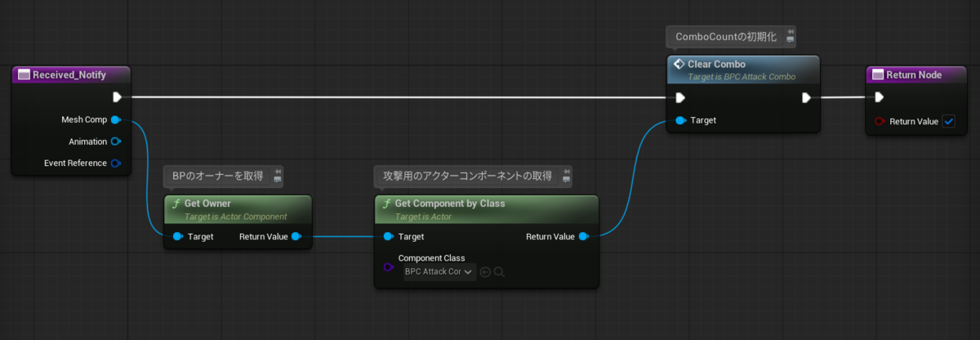
Task: Click the 'Component Class' label
Action: 431,258
